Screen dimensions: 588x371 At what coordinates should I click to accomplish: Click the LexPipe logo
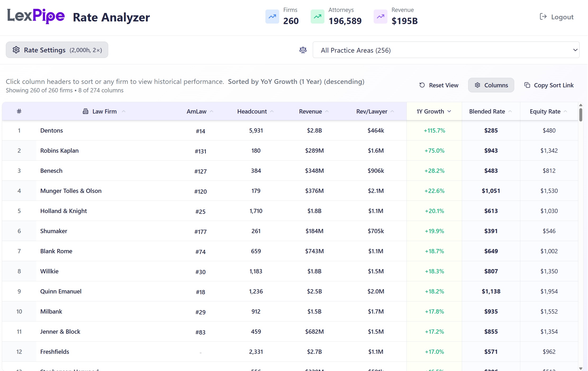(36, 16)
